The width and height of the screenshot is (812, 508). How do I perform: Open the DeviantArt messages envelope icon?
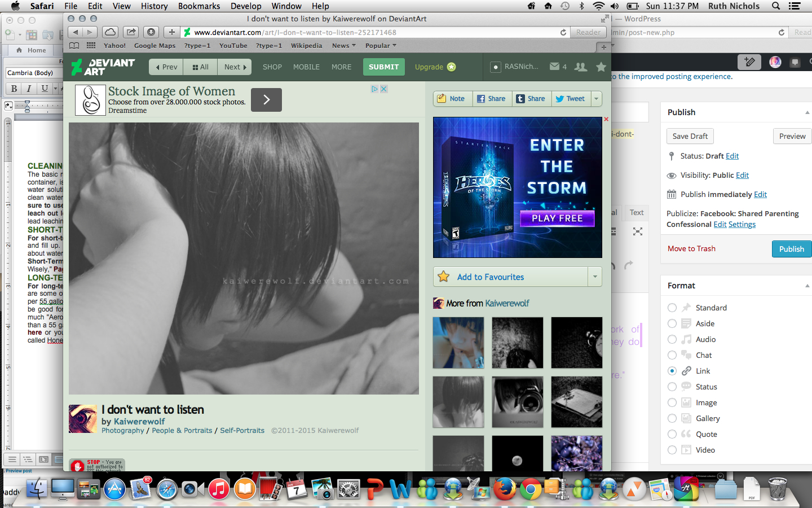[x=555, y=67]
